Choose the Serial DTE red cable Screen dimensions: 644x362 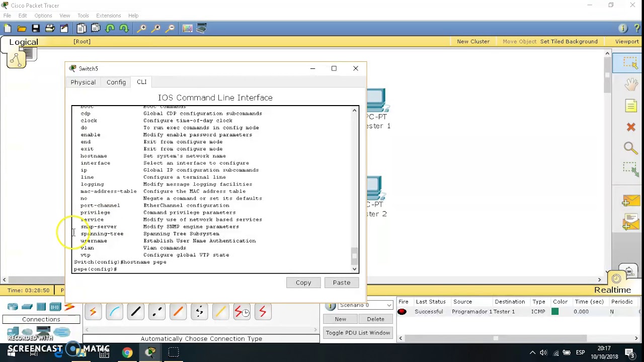(x=263, y=312)
